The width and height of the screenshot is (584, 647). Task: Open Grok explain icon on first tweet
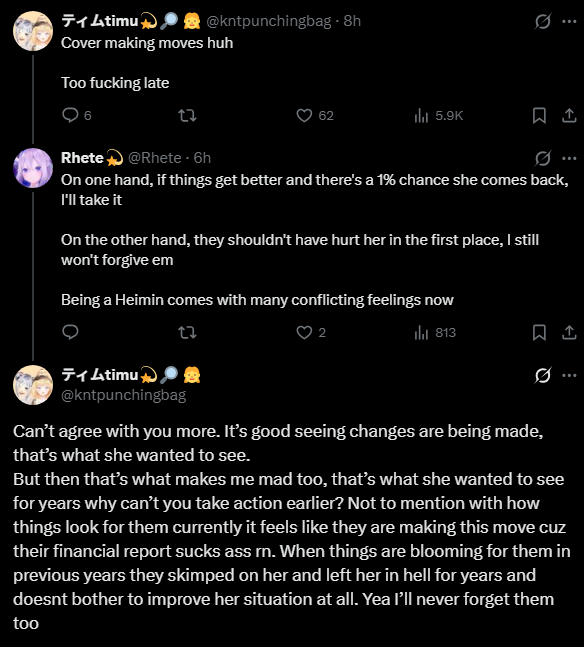[542, 21]
